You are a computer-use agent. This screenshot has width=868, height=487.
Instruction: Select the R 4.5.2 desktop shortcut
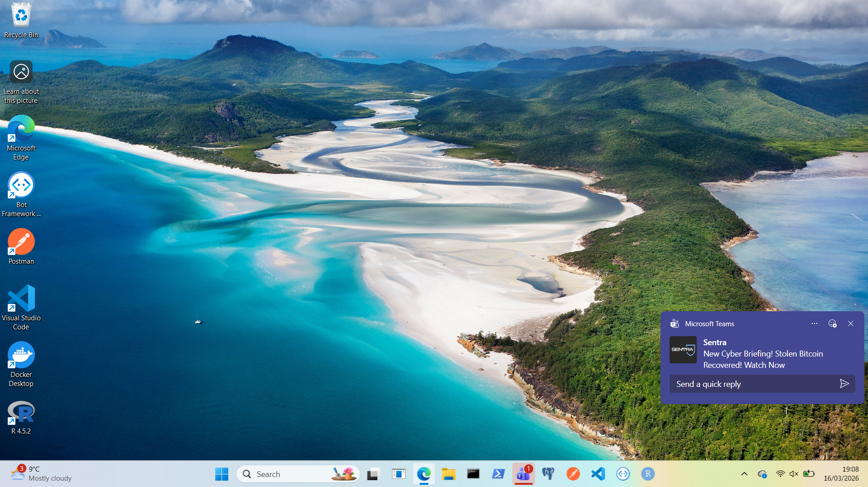pos(21,418)
